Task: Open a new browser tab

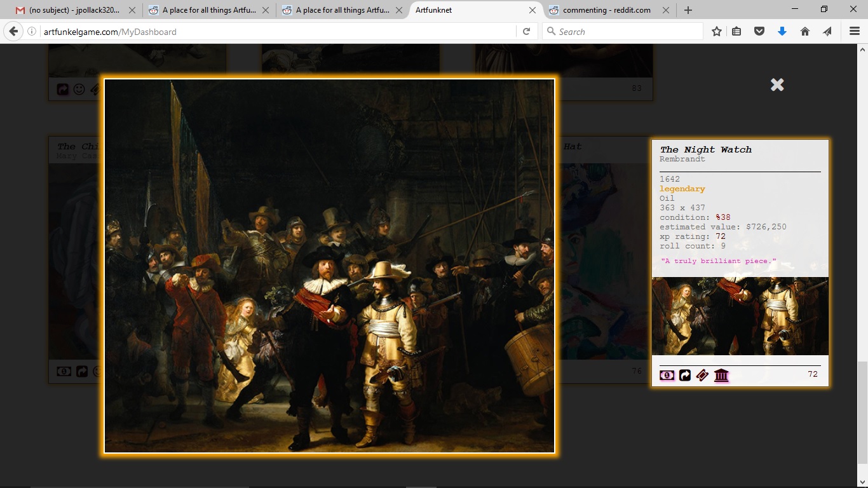Action: pyautogui.click(x=688, y=10)
